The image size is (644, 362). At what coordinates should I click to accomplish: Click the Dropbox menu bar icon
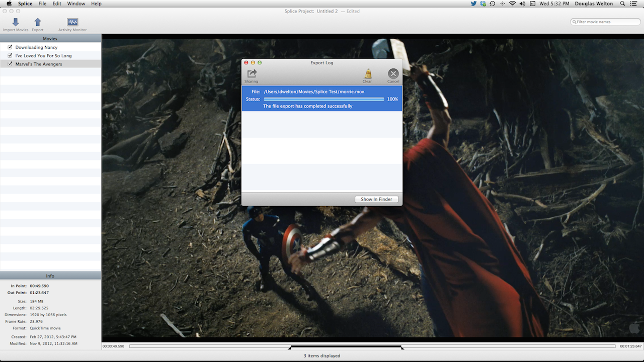point(483,4)
